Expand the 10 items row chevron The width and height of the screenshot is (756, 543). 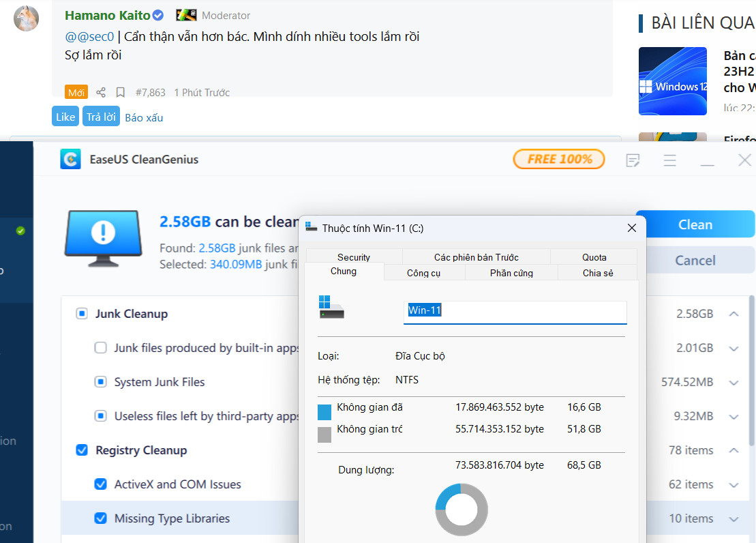(x=734, y=519)
